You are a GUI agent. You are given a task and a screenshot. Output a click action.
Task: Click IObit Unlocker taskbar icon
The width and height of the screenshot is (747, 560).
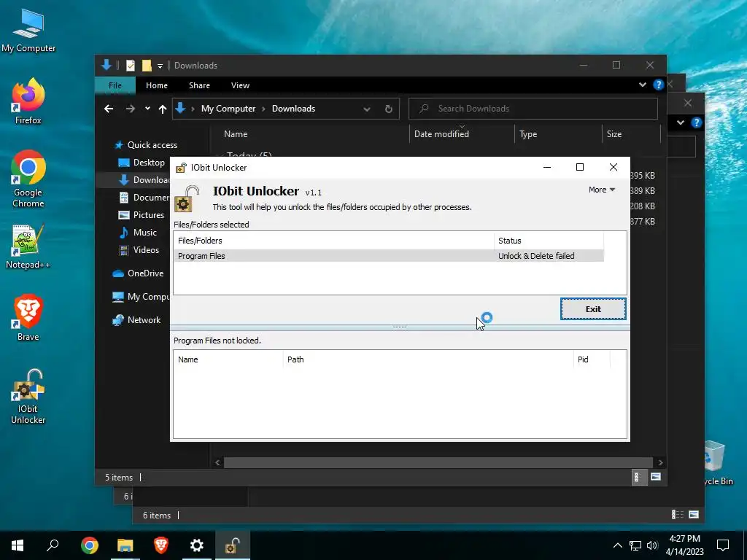point(233,545)
